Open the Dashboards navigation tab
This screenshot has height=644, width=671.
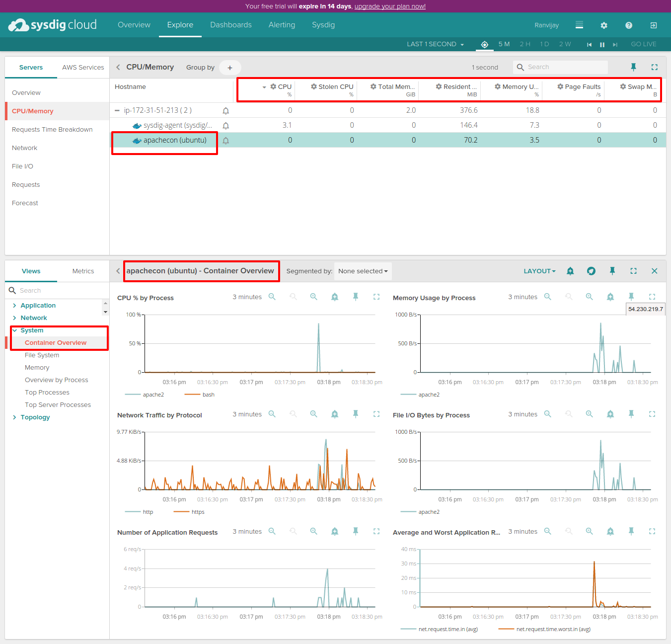pos(231,25)
